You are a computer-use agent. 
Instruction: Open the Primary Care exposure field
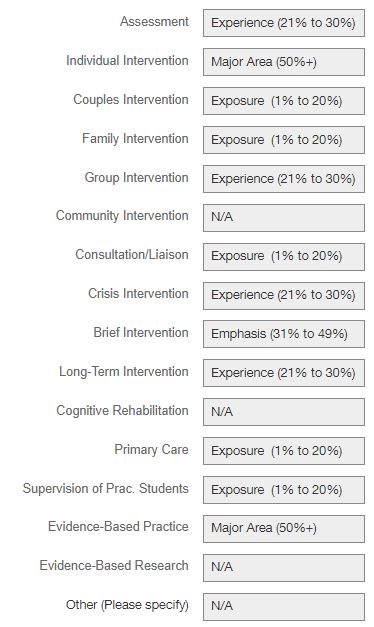284,451
